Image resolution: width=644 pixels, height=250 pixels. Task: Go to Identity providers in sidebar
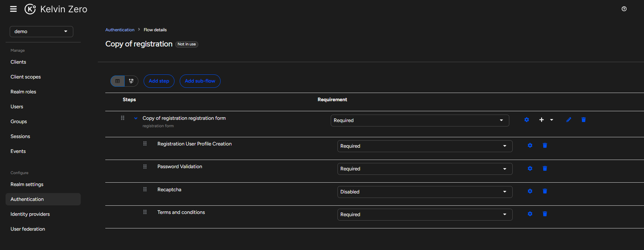pyautogui.click(x=30, y=214)
